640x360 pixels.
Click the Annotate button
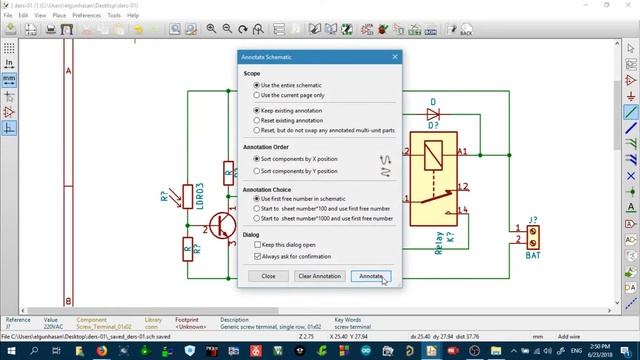point(371,276)
